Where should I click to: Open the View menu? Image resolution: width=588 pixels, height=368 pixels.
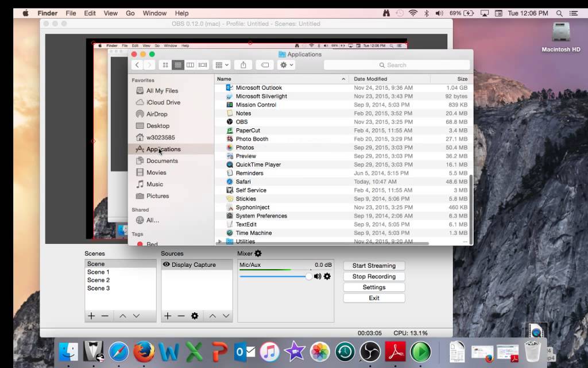click(111, 13)
